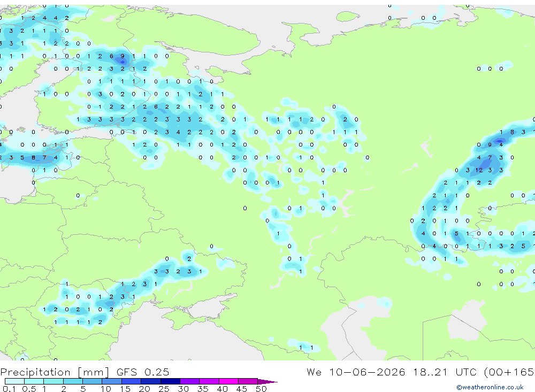Click the 'GFS 0.25' model label
This screenshot has width=535, height=392.
tap(143, 372)
